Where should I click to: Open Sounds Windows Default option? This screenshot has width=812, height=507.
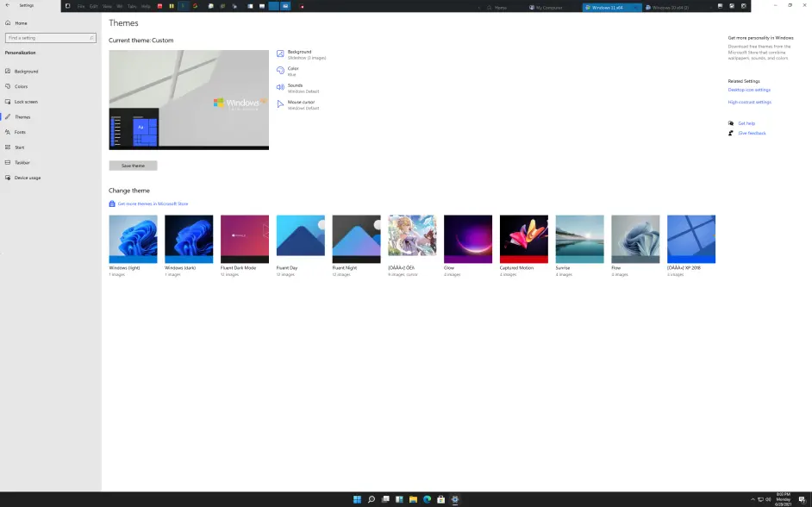tap(297, 88)
